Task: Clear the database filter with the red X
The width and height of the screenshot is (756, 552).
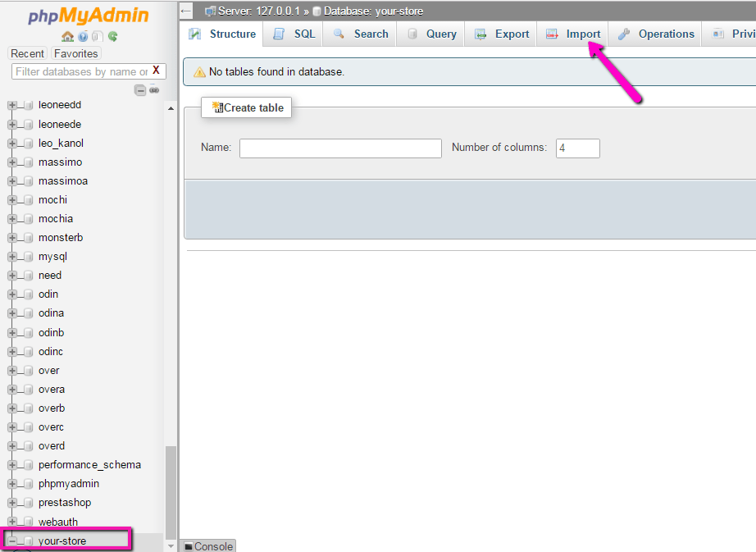Action: point(156,71)
